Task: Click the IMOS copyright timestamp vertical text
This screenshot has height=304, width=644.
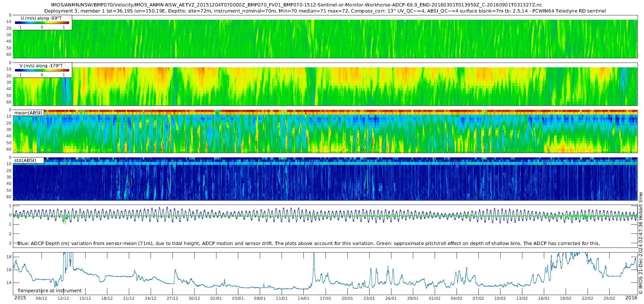Action: tap(640, 243)
